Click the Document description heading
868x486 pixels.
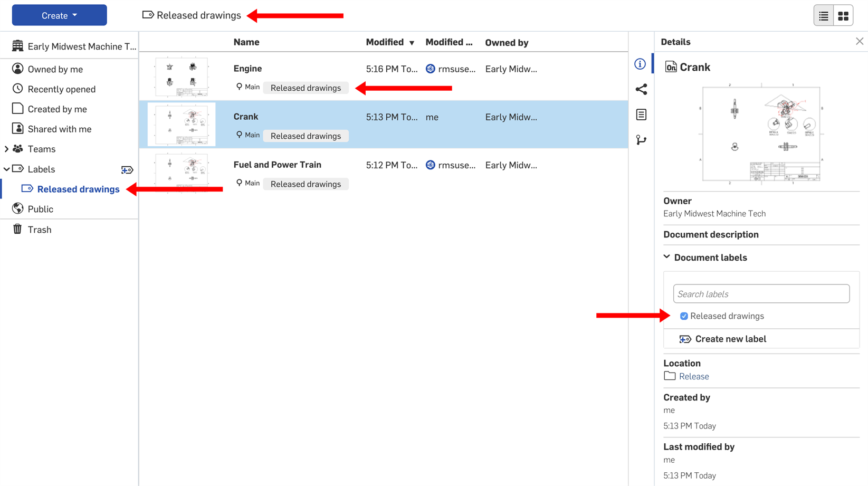(x=711, y=234)
